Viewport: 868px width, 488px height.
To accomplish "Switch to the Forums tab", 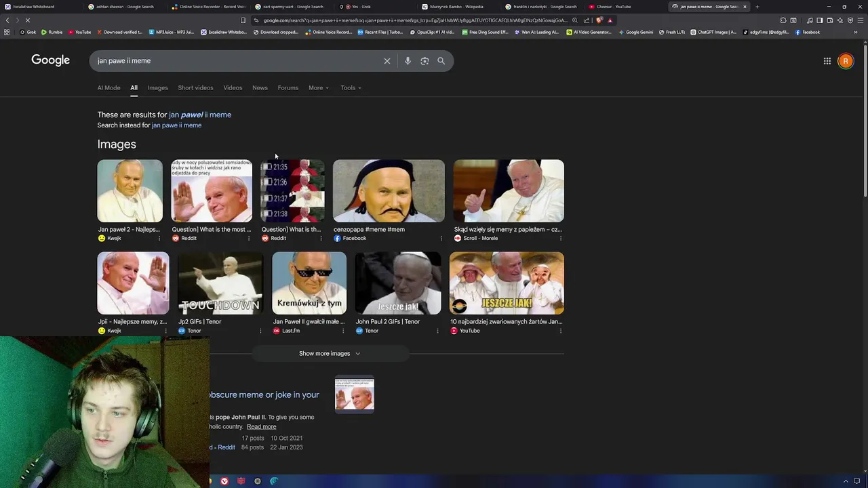I will pyautogui.click(x=288, y=87).
